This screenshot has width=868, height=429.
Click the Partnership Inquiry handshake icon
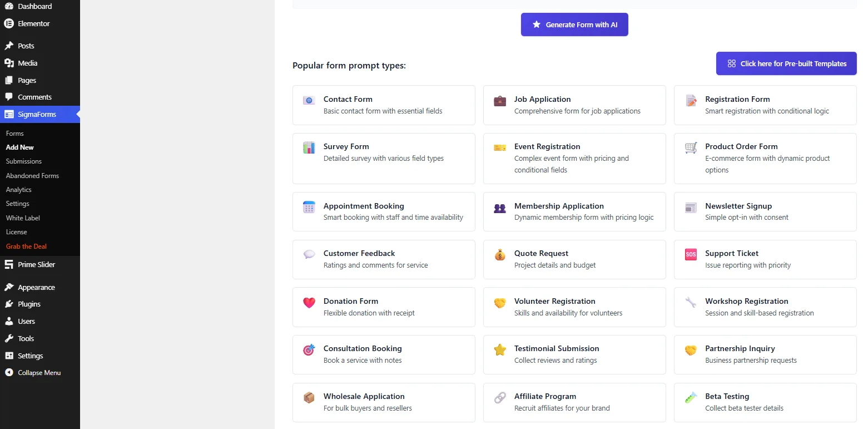(x=691, y=350)
